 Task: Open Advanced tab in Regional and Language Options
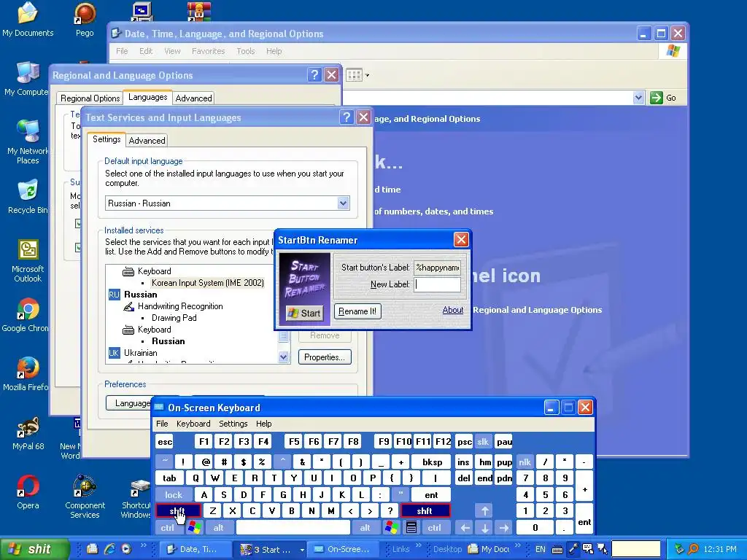[x=193, y=98]
